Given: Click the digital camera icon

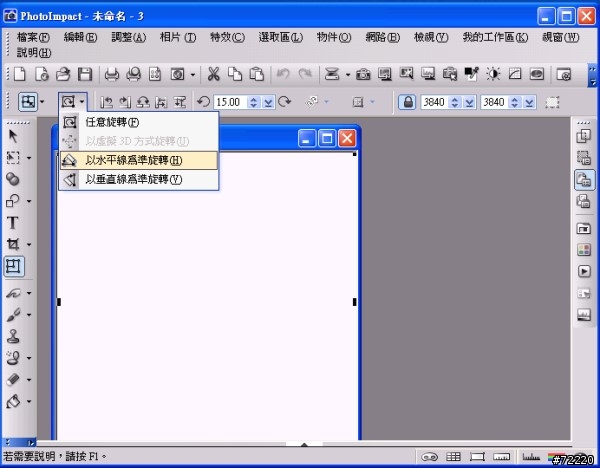Looking at the screenshot, I should coord(363,74).
